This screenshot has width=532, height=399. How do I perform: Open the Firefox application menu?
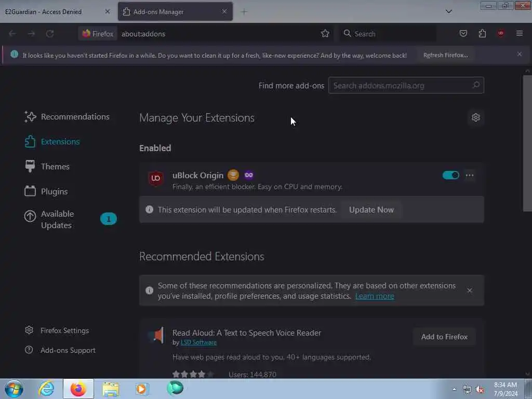(x=520, y=33)
